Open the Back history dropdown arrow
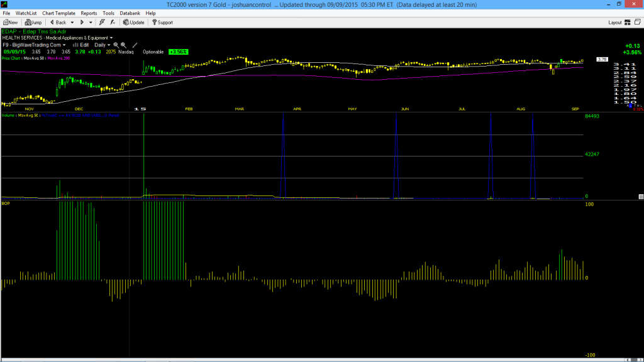The height and width of the screenshot is (362, 644). 72,23
